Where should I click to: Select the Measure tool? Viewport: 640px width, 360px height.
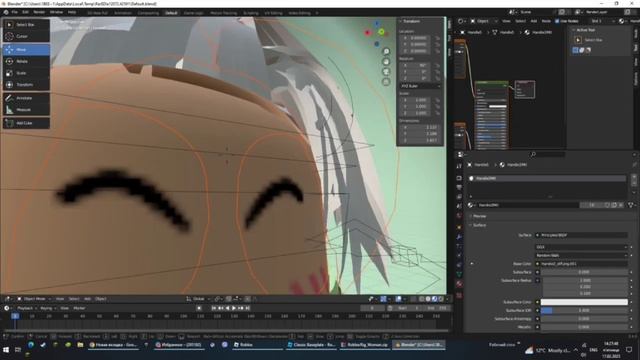pos(27,109)
